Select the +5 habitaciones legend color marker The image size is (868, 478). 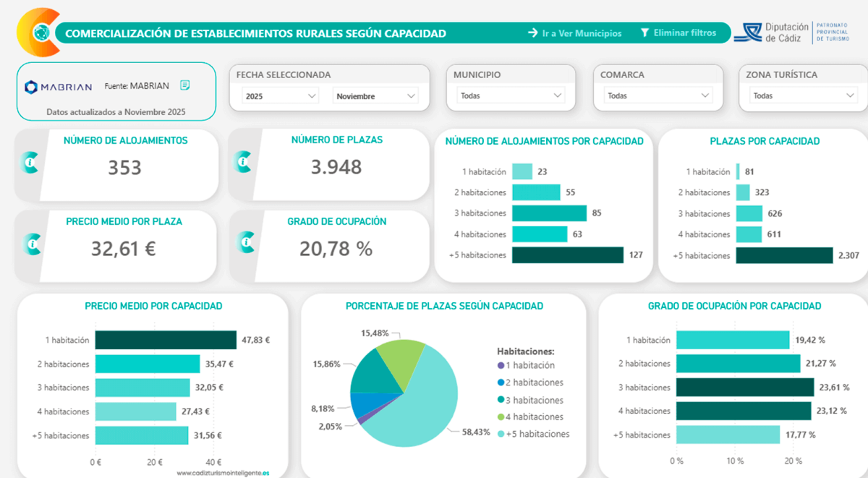[501, 434]
